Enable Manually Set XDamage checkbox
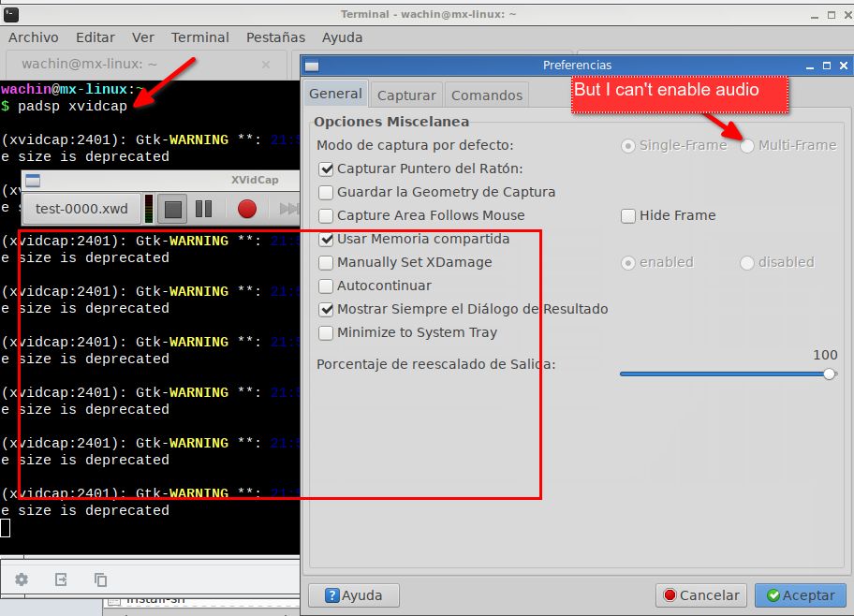Viewport: 854px width, 616px height. pyautogui.click(x=326, y=262)
